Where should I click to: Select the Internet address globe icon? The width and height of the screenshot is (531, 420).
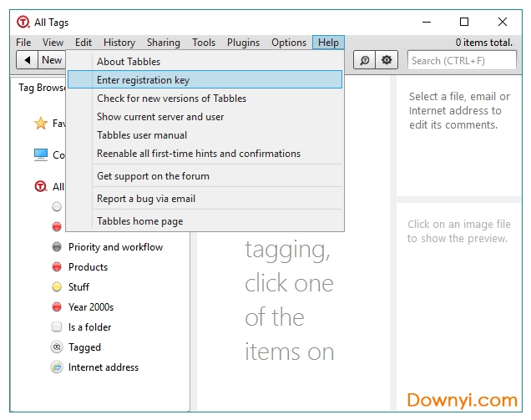[57, 367]
